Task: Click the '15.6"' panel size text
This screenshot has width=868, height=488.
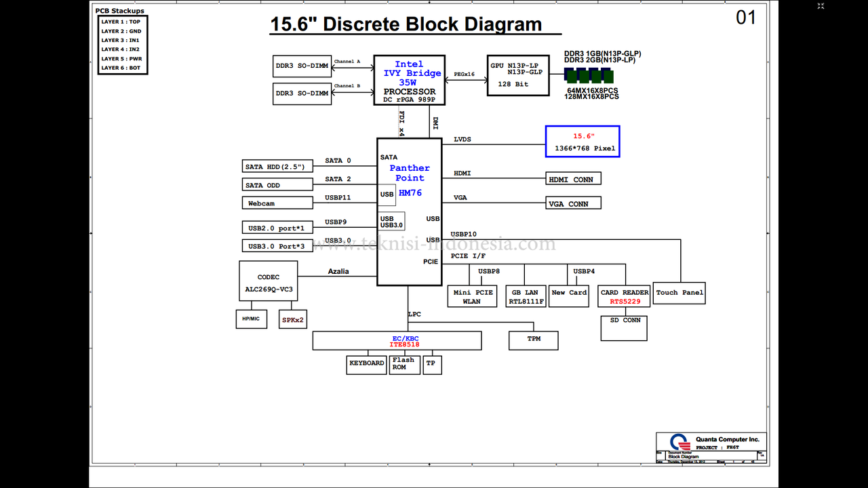Action: (583, 136)
